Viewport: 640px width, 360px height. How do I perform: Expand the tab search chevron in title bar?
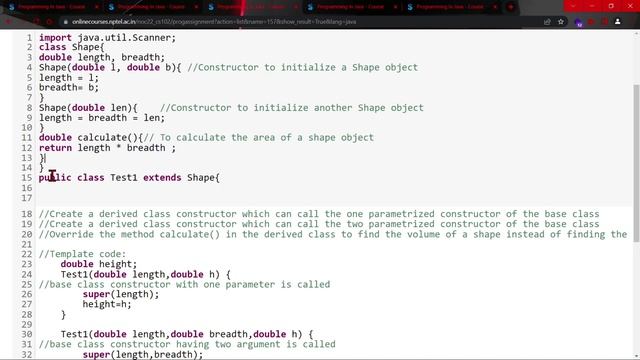(573, 6)
